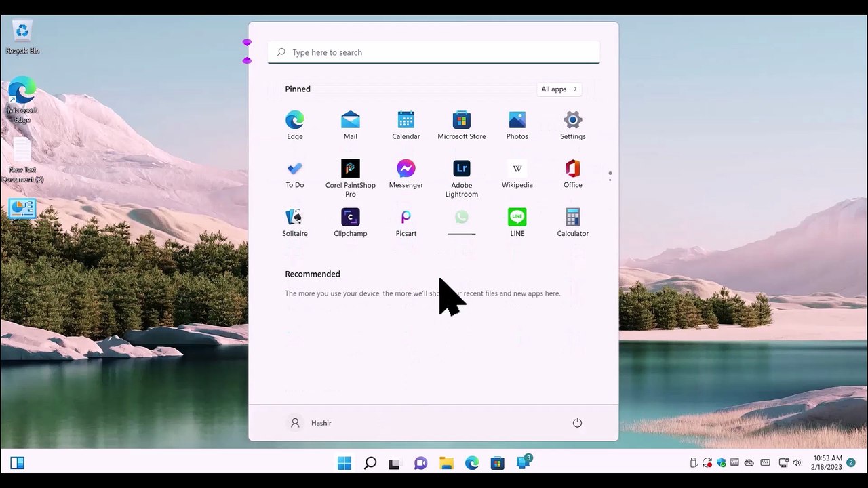Open the touch keyboard tray icon
Image resolution: width=868 pixels, height=488 pixels.
click(766, 463)
